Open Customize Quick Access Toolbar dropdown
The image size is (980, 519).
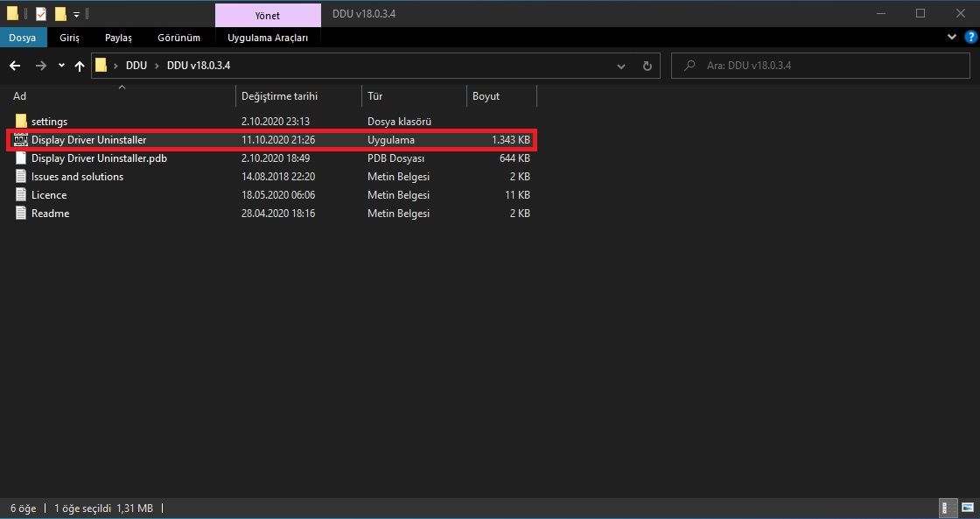[x=76, y=14]
